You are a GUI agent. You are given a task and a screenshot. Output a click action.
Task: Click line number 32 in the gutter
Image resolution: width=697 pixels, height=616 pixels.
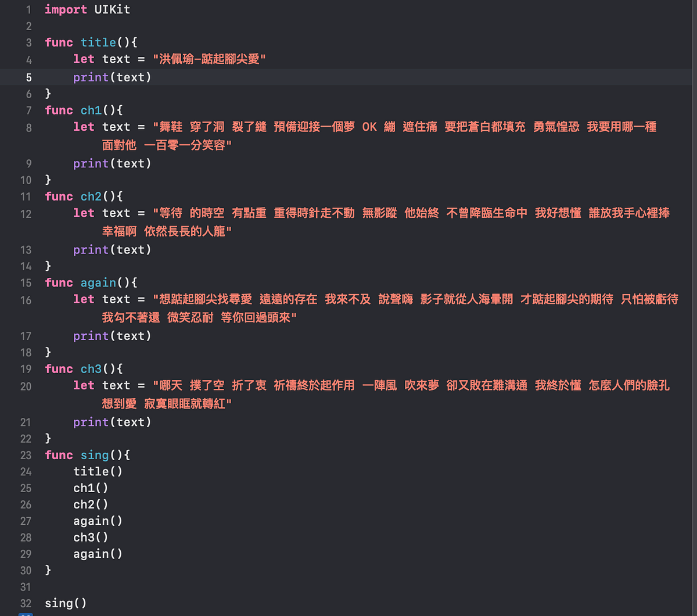pos(26,603)
